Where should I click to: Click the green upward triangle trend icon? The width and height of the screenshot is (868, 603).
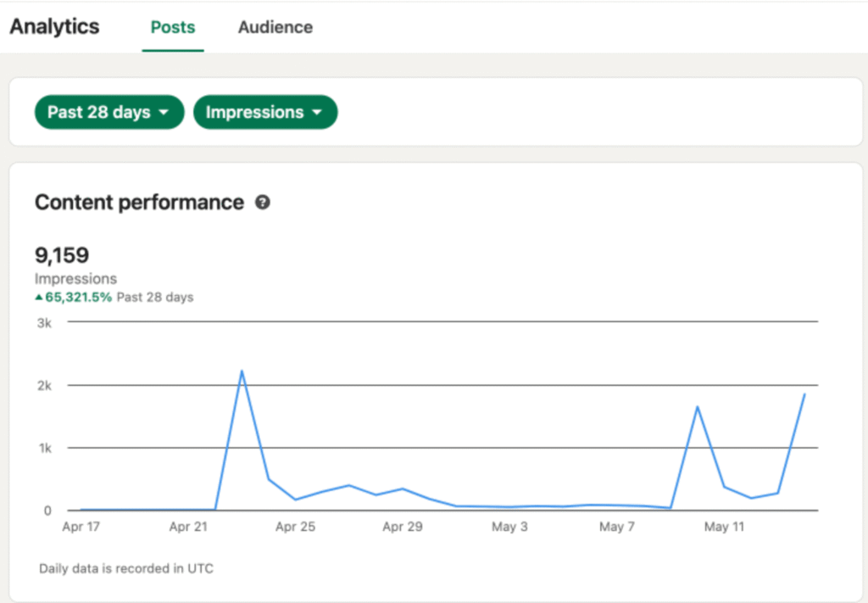click(39, 298)
